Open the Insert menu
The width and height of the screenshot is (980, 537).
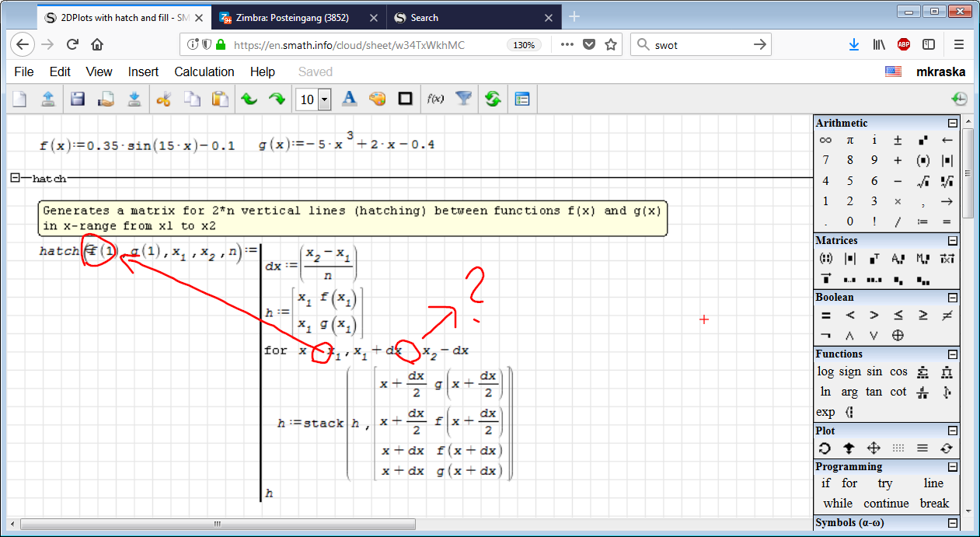(x=143, y=71)
